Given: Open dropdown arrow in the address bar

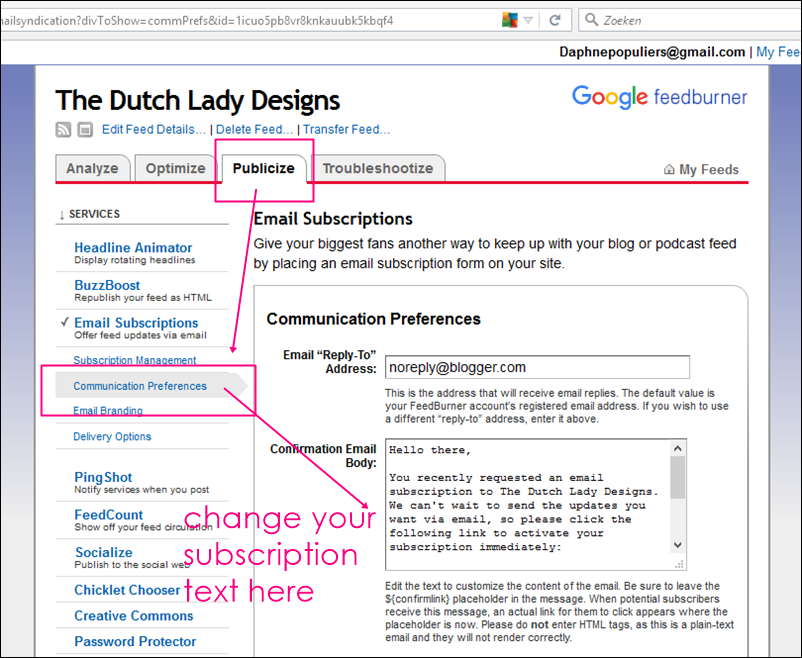Looking at the screenshot, I should (x=528, y=20).
